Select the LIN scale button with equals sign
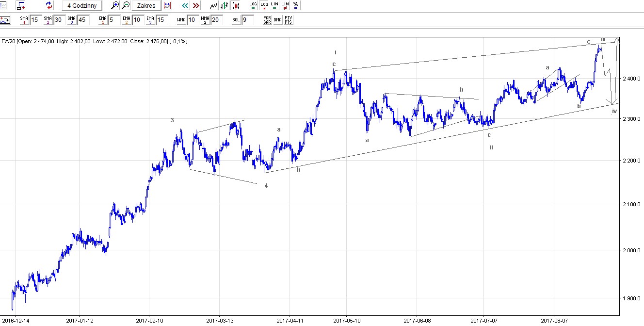This screenshot has height=326, width=644. pos(274,5)
